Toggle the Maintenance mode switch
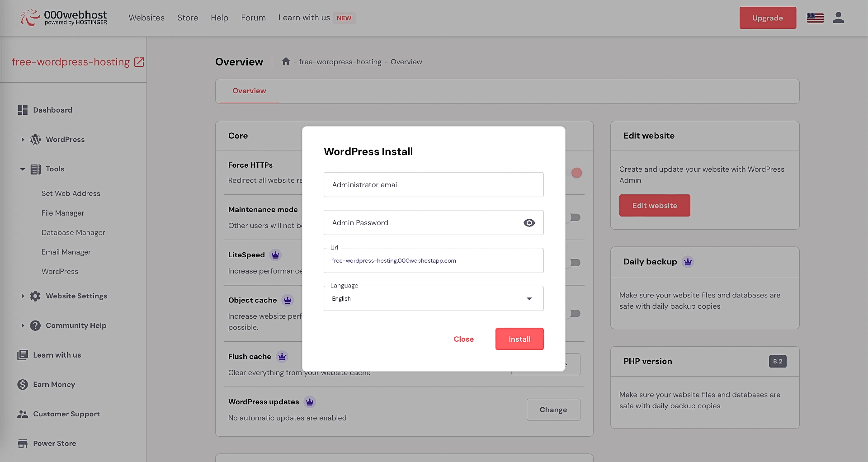 575,217
